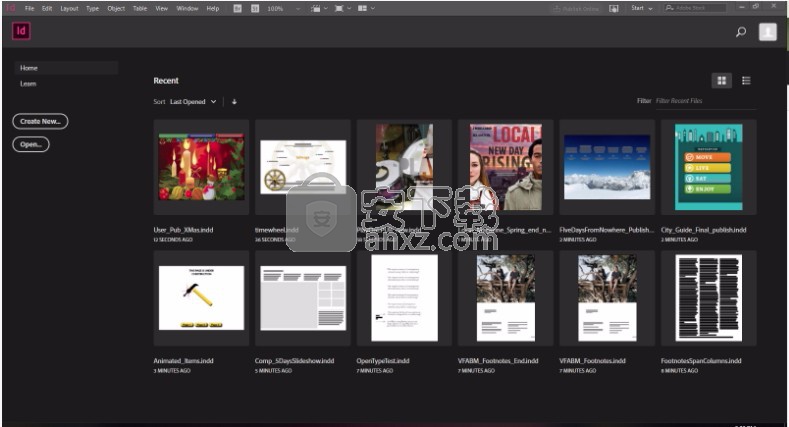Open the Sort Last Opened dropdown
The image size is (789, 427).
point(193,102)
